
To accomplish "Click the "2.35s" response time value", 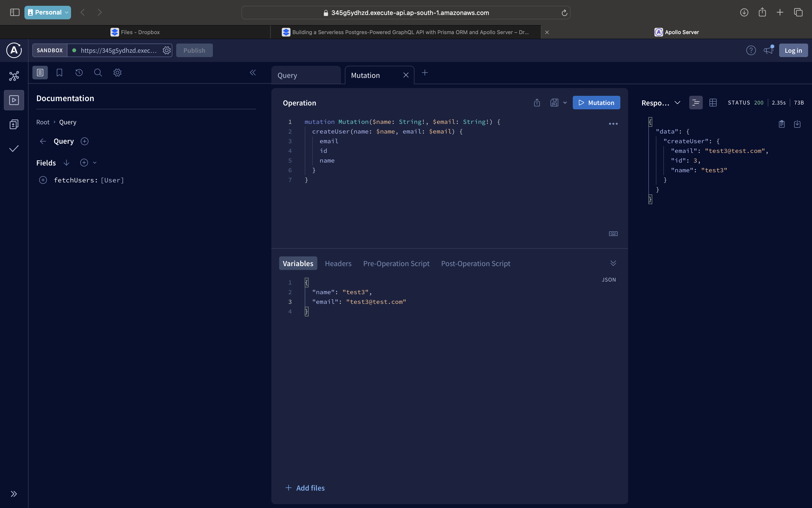I will (778, 103).
